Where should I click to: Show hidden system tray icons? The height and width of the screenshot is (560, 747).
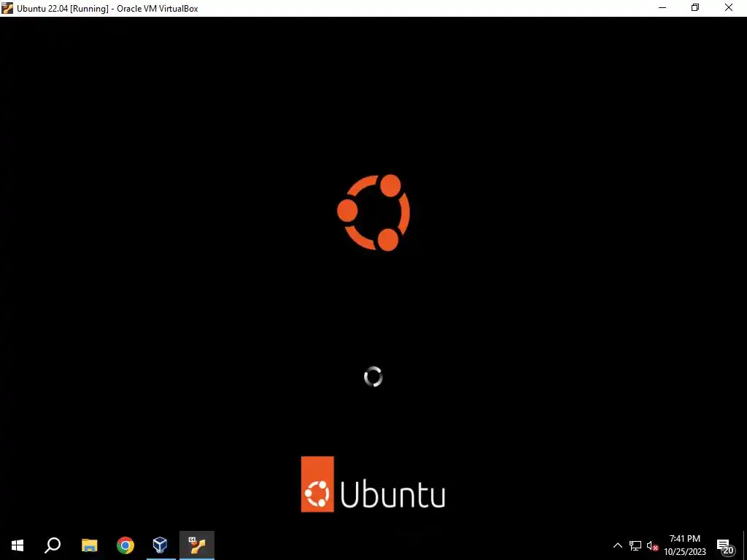click(617, 545)
